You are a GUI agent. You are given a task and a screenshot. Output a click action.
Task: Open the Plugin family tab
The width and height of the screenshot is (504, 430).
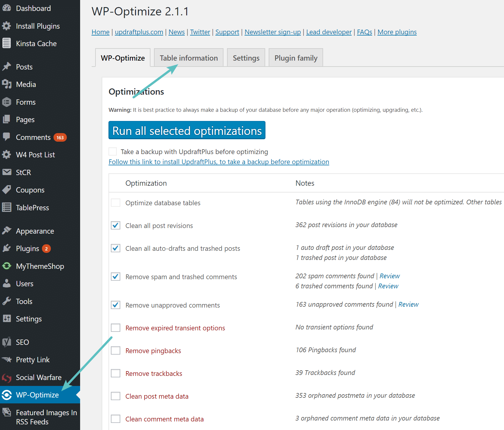pyautogui.click(x=296, y=58)
